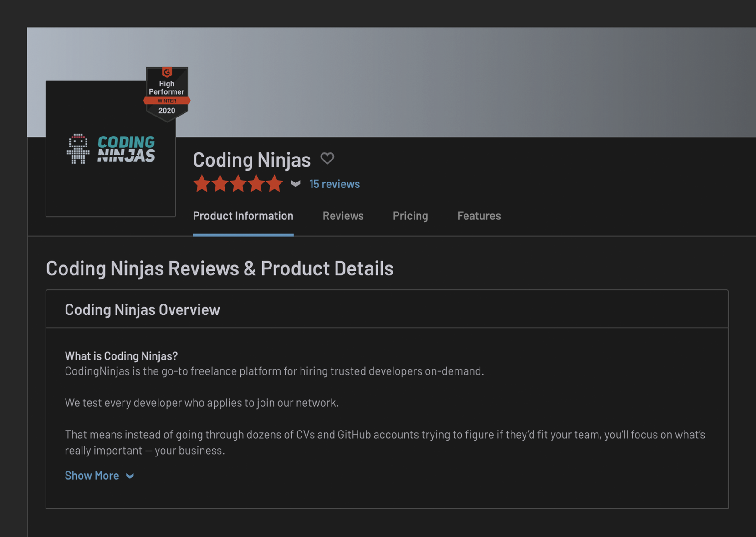Click the 'Coding Ninjas Overview' section header

coord(143,310)
